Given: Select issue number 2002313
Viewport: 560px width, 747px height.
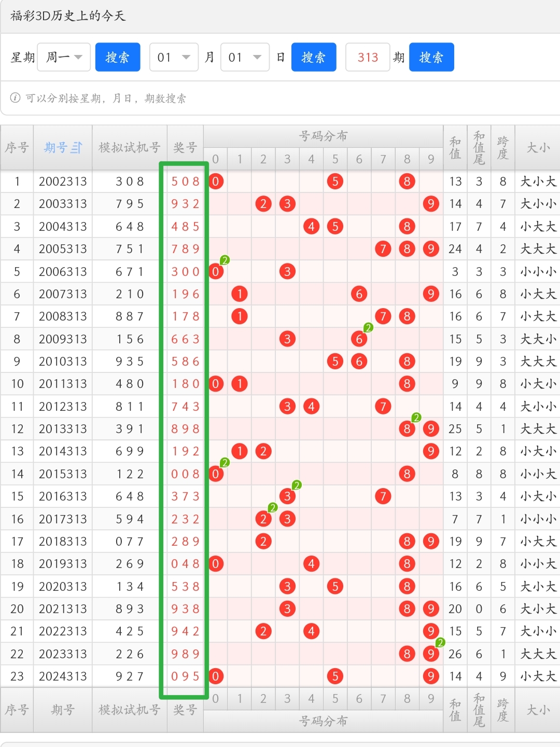Looking at the screenshot, I should point(63,182).
